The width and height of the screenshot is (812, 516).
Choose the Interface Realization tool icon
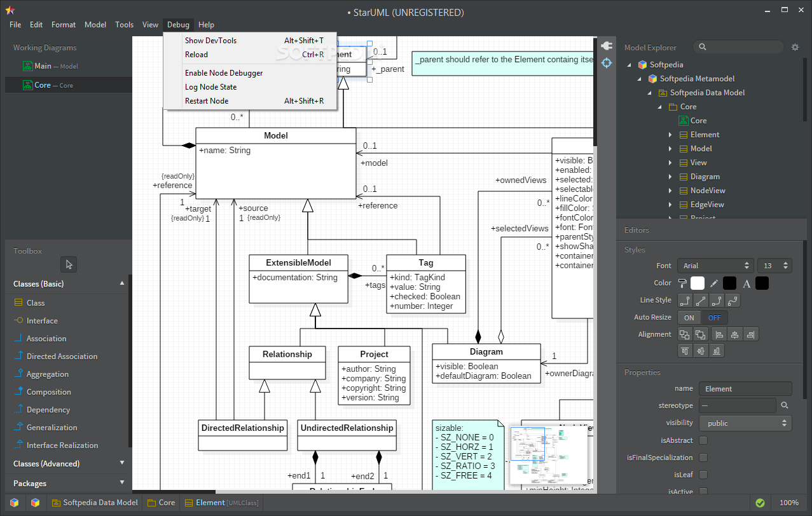point(18,445)
